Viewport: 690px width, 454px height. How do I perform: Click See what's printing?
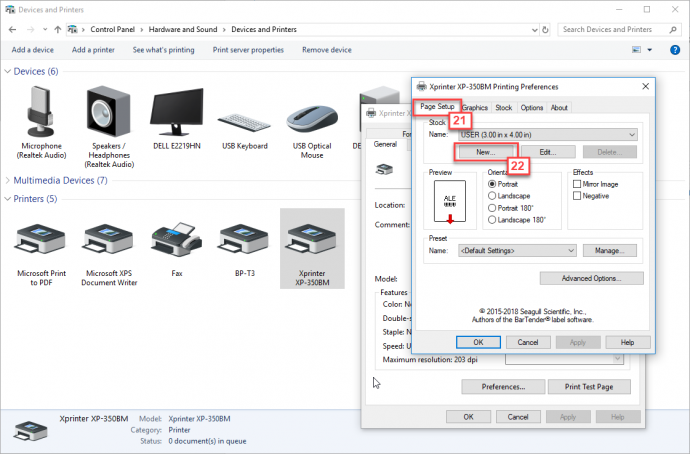tap(163, 50)
